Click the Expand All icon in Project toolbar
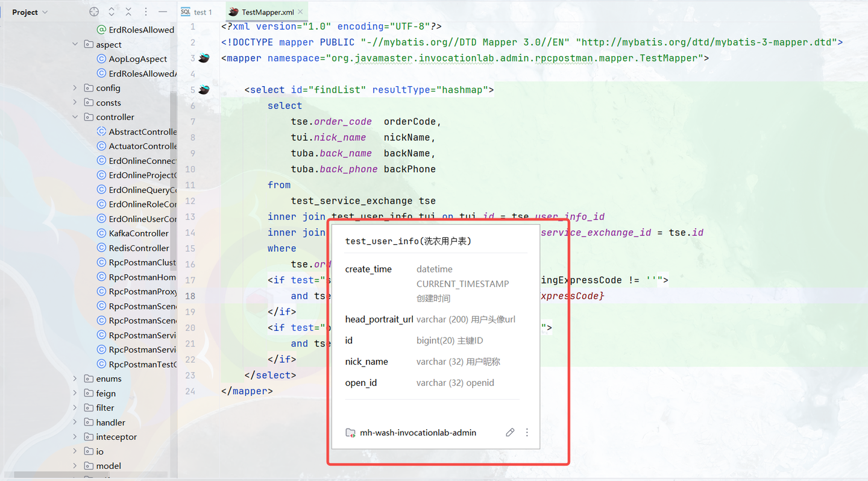Viewport: 868px width, 481px height. [110, 11]
